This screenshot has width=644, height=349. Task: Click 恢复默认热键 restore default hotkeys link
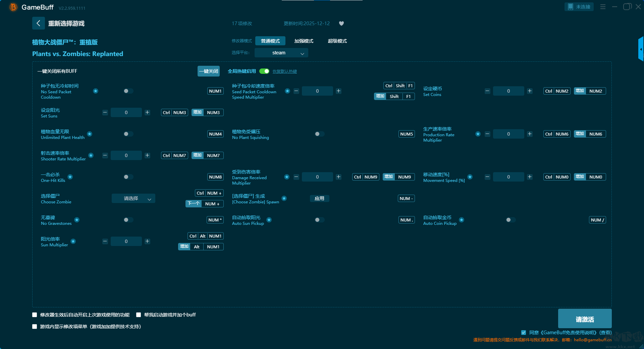click(284, 71)
